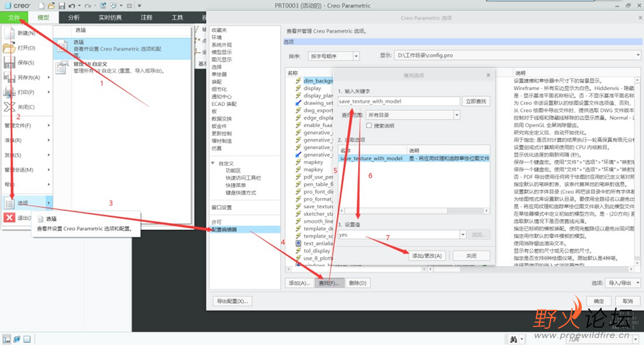Select the tol_display option row
The height and width of the screenshot is (345, 644).
point(317,251)
